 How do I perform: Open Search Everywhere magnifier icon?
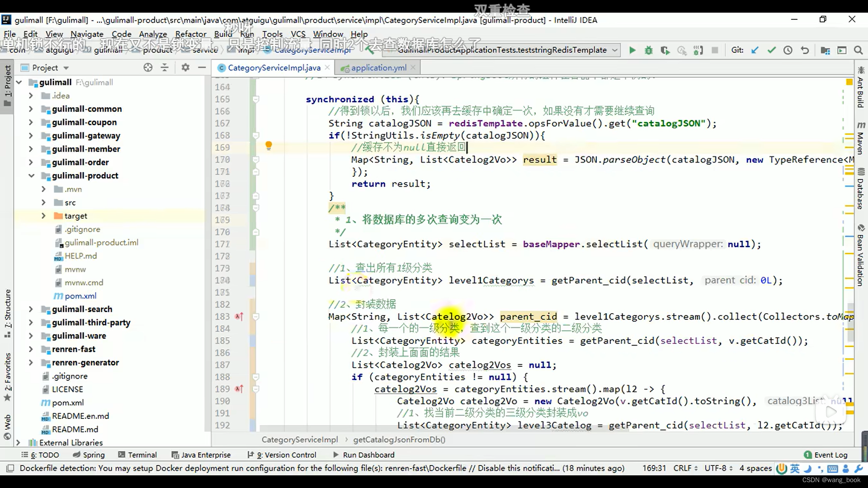coord(858,50)
